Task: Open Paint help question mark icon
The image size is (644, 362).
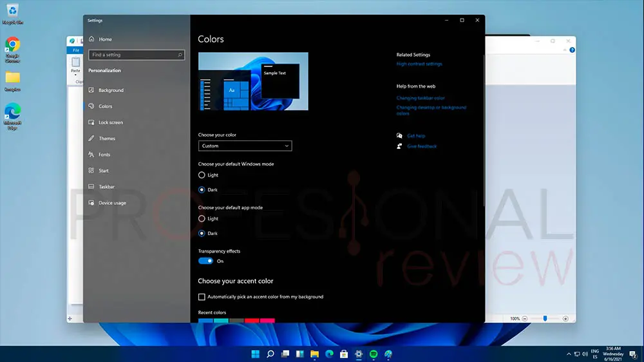Action: click(572, 50)
